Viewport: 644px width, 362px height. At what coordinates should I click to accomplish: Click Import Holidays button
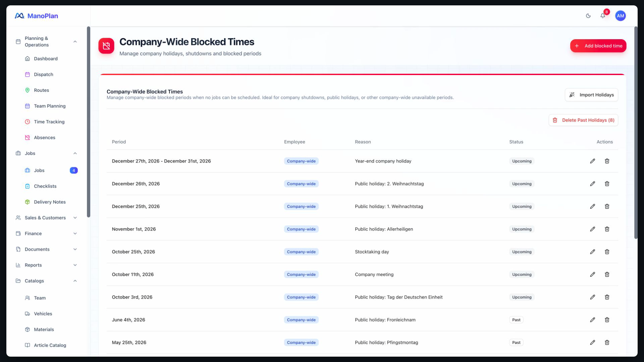tap(591, 95)
